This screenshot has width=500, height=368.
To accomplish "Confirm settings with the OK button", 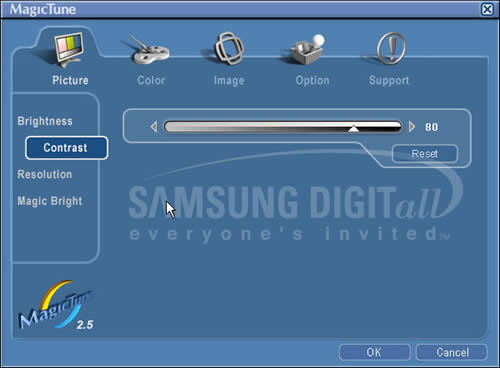I will 374,352.
